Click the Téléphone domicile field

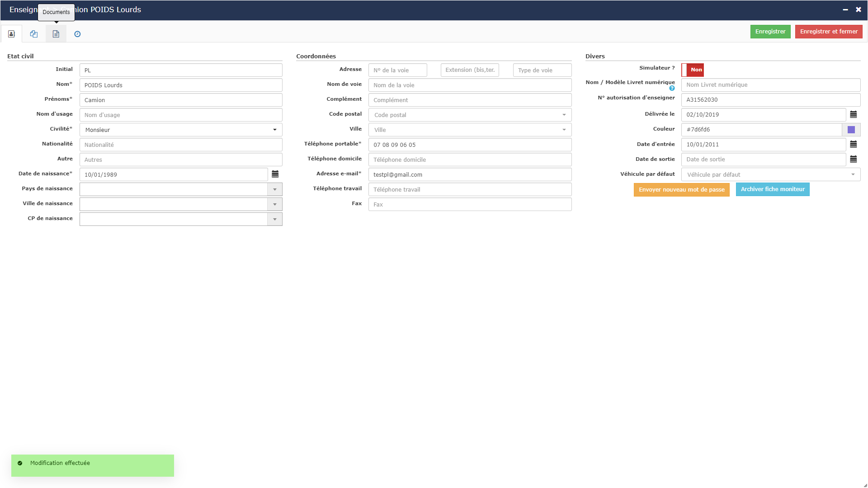pos(470,160)
